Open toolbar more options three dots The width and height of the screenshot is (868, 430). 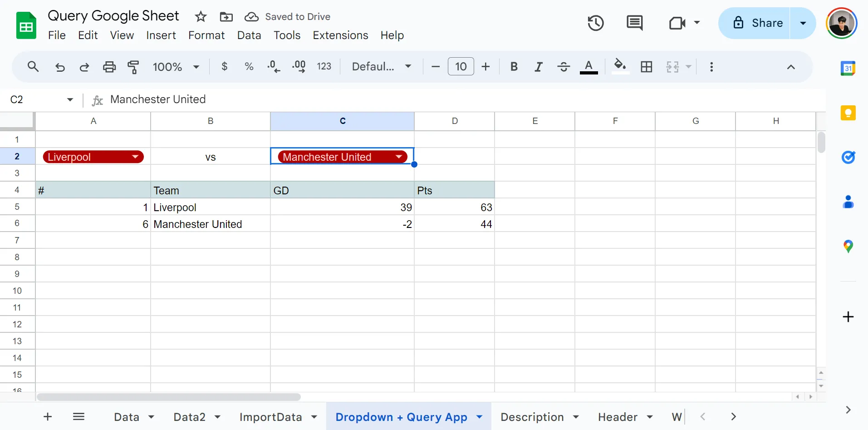coord(711,67)
